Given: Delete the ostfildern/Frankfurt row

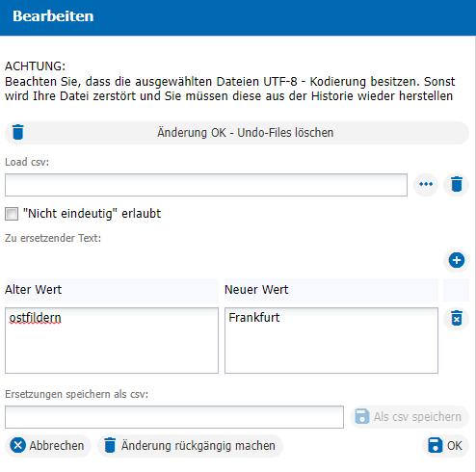Looking at the screenshot, I should (x=457, y=318).
